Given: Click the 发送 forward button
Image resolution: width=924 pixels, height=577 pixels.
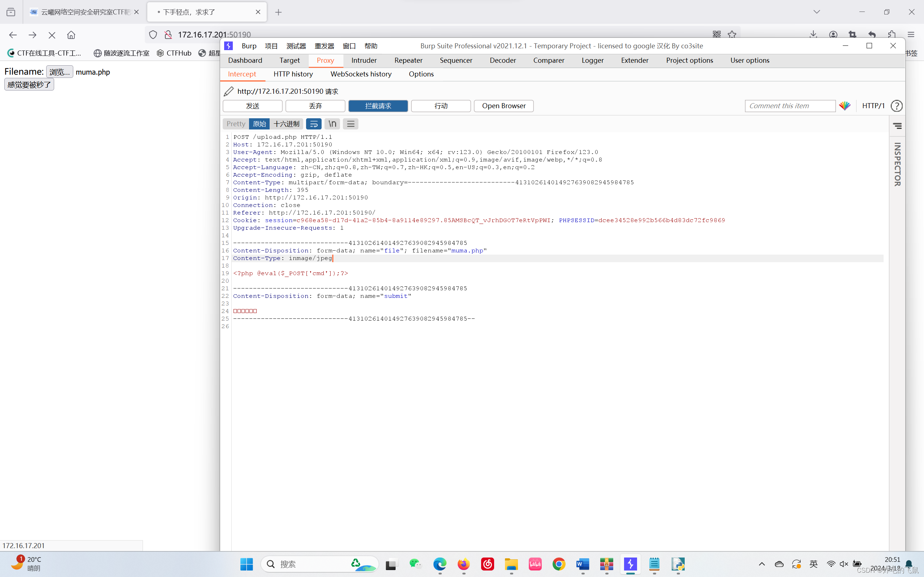Looking at the screenshot, I should (252, 106).
